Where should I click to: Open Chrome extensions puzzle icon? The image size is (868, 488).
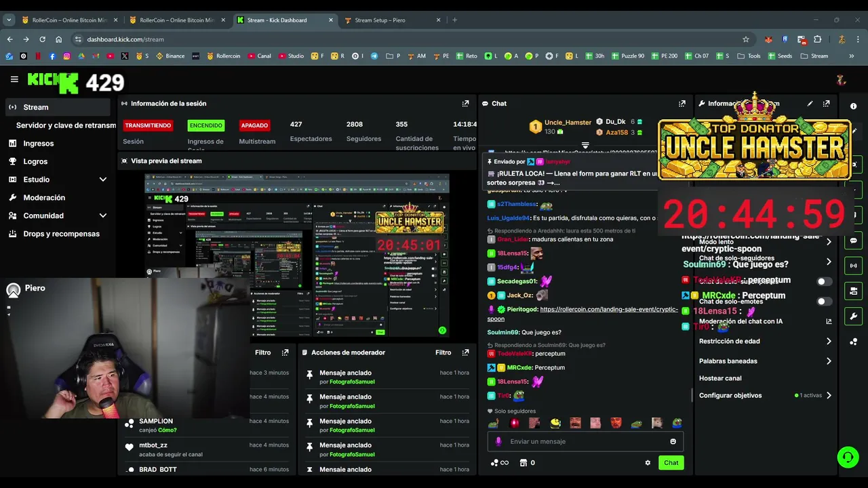[818, 39]
